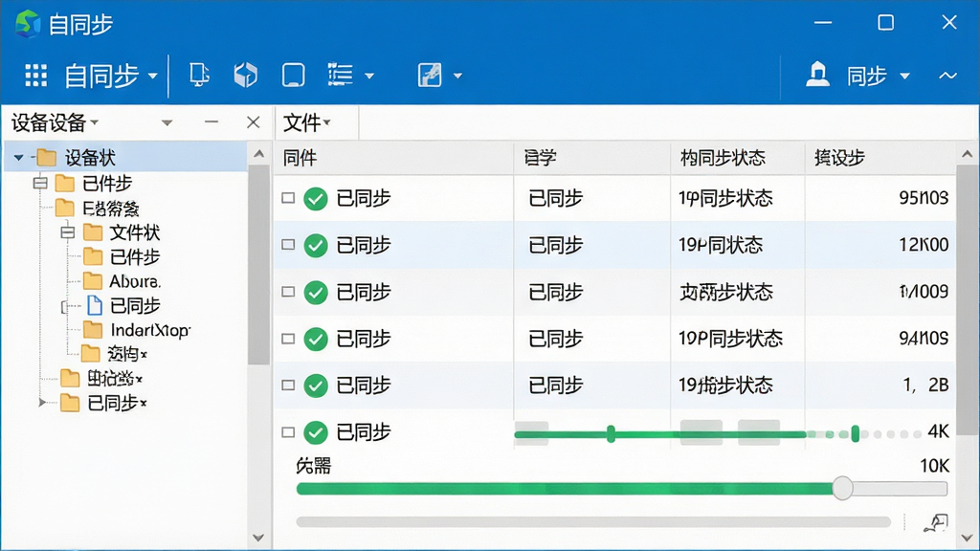Image resolution: width=980 pixels, height=551 pixels.
Task: Click the list view icon in toolbar
Action: pos(340,76)
